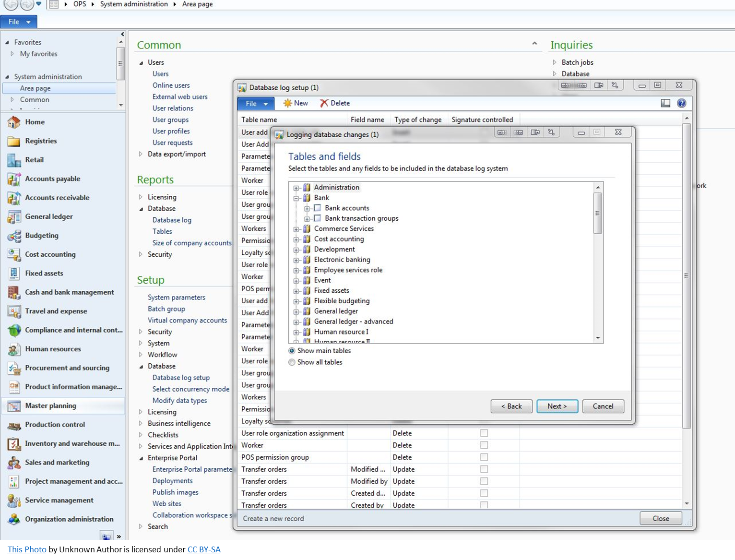
Task: Click the General ledger module icon
Action: (14, 217)
